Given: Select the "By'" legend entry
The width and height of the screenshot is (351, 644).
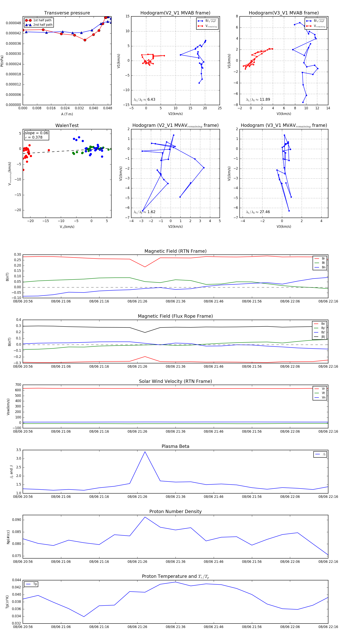Looking at the screenshot, I should click(320, 328).
